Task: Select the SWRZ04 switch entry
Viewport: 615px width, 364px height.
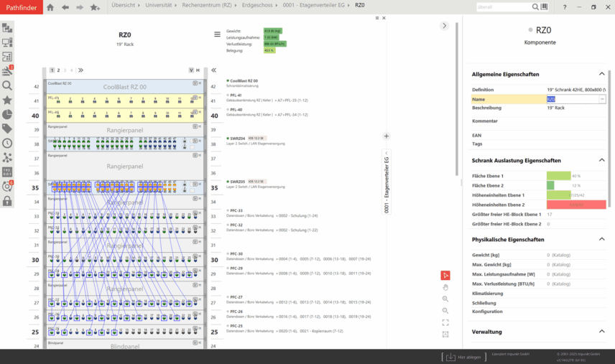Action: coord(237,138)
